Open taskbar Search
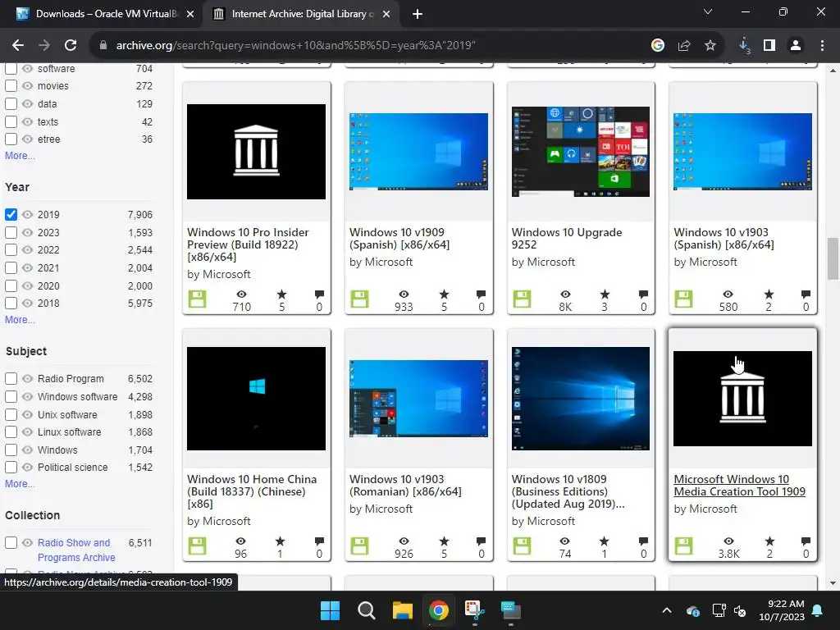The width and height of the screenshot is (840, 630). point(367,610)
